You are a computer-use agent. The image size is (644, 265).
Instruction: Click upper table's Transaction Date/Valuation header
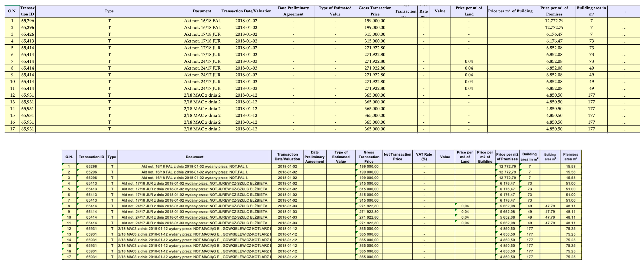[x=246, y=11]
